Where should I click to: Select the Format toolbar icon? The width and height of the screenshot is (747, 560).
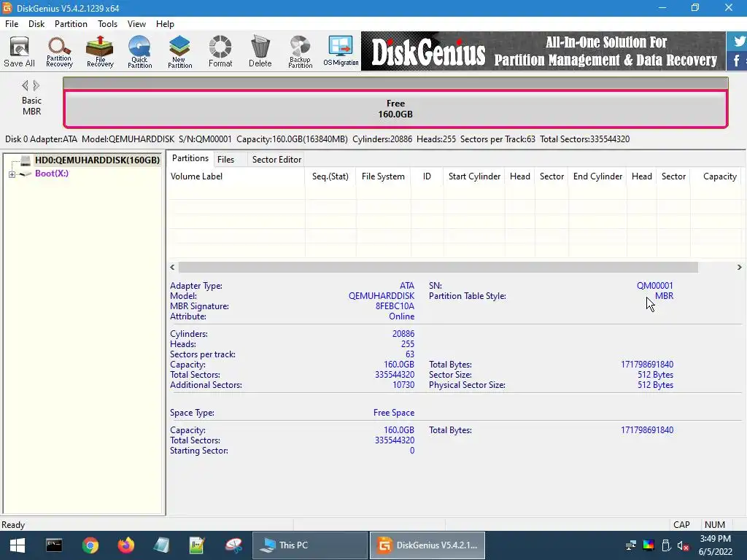coord(220,52)
